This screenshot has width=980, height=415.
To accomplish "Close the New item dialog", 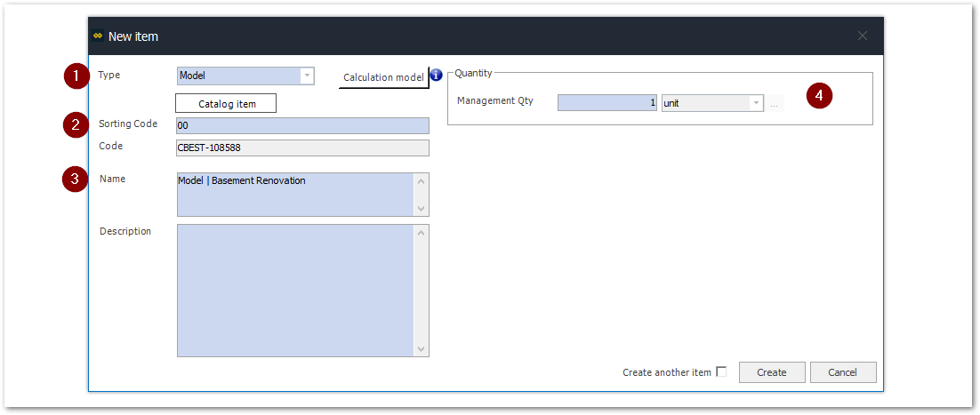I will (x=862, y=36).
